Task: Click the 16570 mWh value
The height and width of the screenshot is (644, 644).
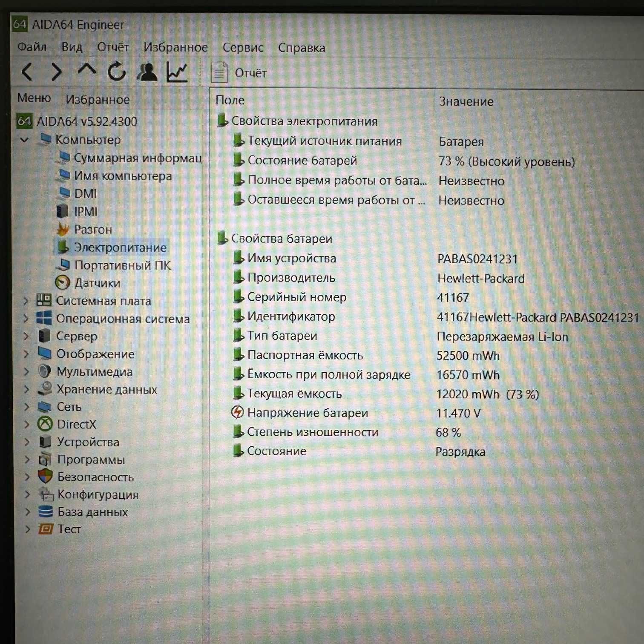Action: (468, 375)
